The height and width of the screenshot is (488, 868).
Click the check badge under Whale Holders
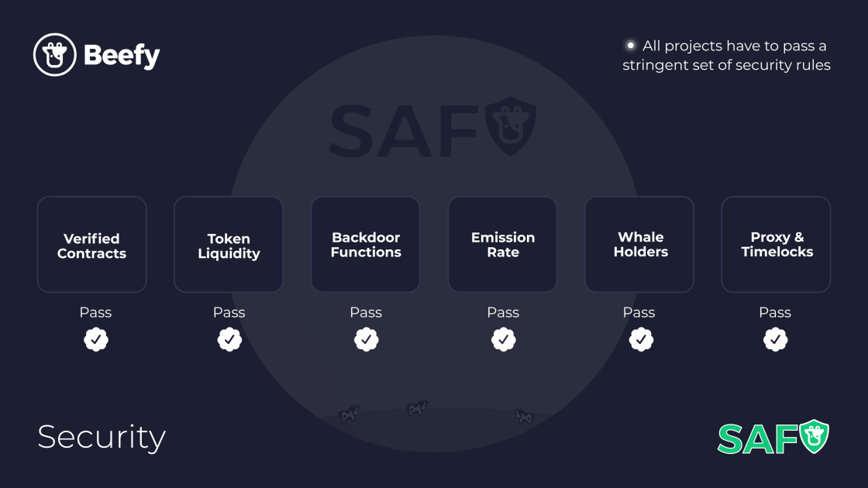coord(641,339)
